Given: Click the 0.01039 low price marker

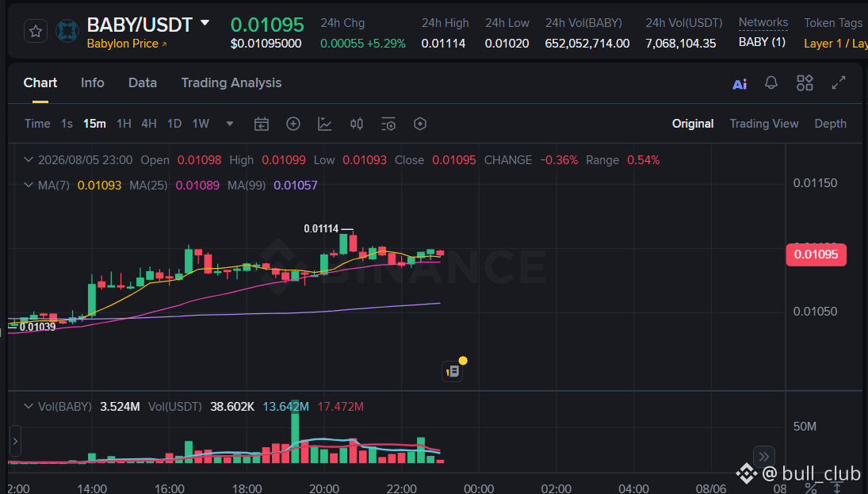Looking at the screenshot, I should click(x=37, y=327).
